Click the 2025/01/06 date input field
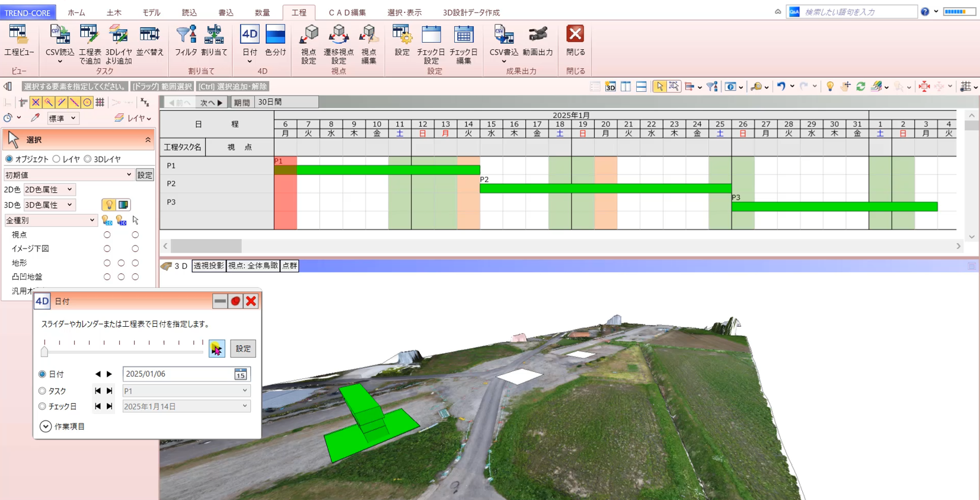Screen dimensions: 980x500 pos(178,374)
